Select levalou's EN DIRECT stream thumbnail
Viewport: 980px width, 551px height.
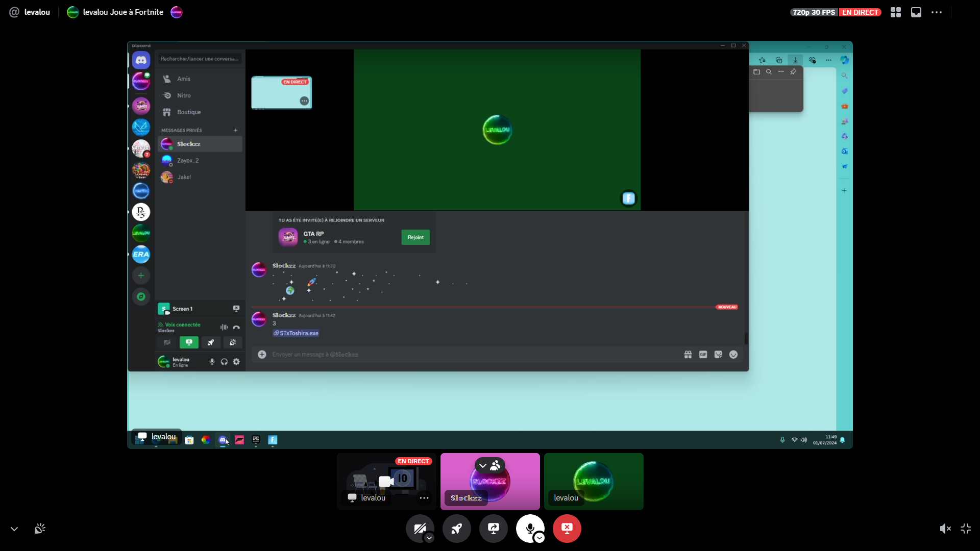point(386,482)
